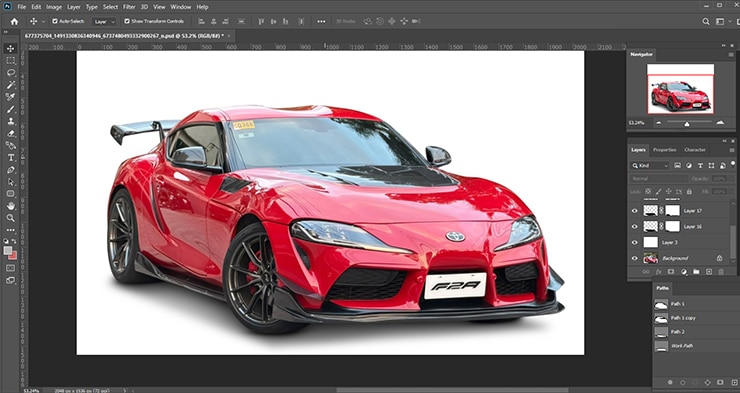Open the Image menu
This screenshot has width=740, height=393.
pos(54,7)
